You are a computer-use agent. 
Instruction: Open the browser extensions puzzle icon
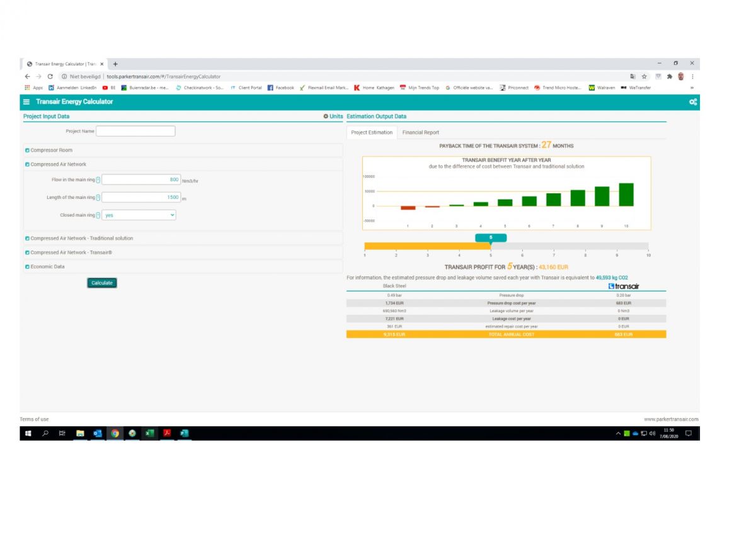pos(669,76)
